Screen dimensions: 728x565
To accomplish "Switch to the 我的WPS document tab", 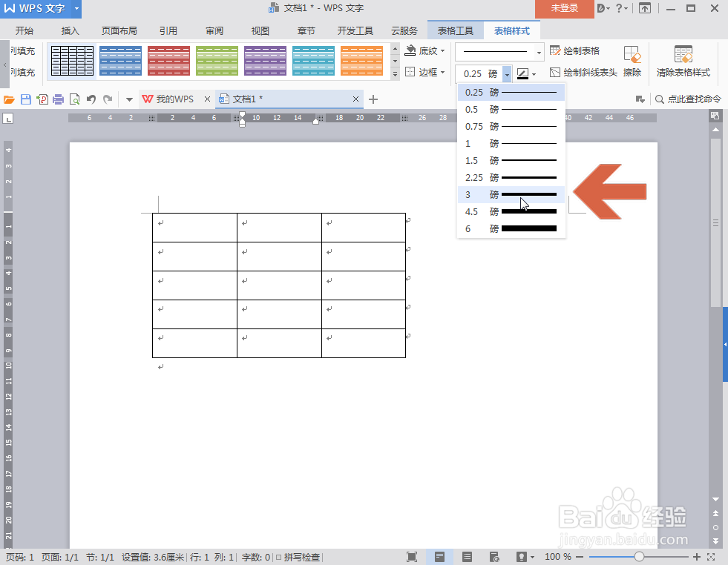I will [174, 99].
